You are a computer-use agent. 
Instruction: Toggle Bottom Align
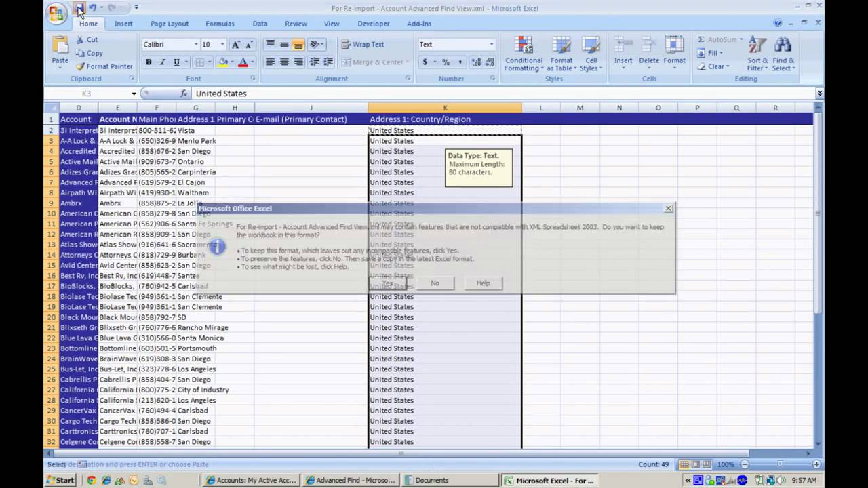coord(298,45)
